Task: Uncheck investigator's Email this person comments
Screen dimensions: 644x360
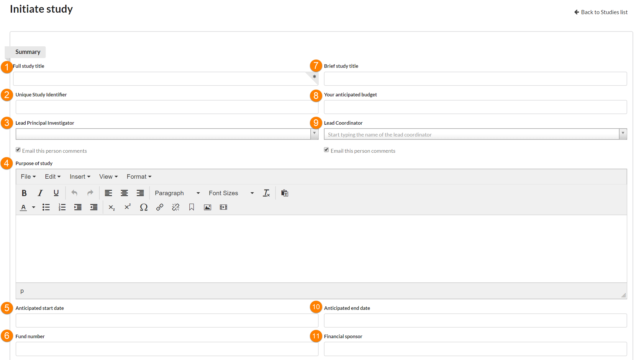Action: point(18,150)
